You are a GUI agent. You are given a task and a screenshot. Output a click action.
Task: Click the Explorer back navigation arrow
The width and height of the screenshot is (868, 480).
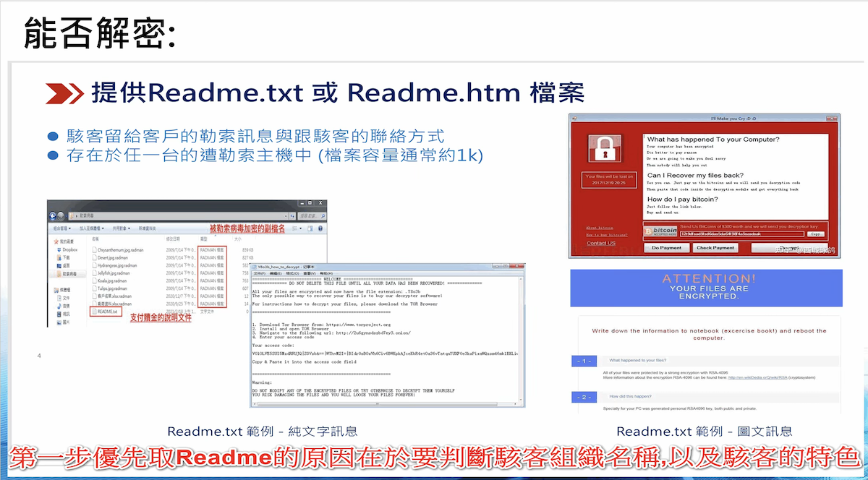click(54, 215)
